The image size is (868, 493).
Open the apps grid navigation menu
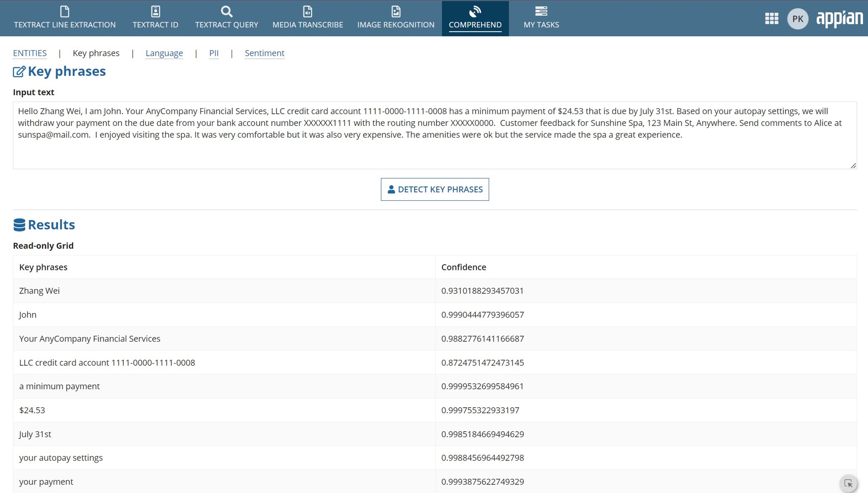click(x=771, y=19)
